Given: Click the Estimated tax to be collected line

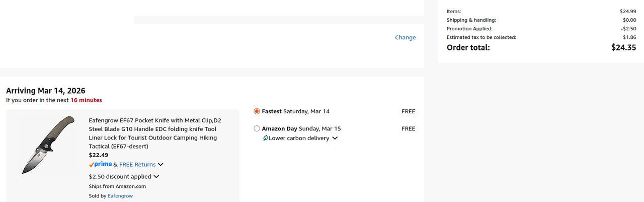Looking at the screenshot, I should pos(481,37).
